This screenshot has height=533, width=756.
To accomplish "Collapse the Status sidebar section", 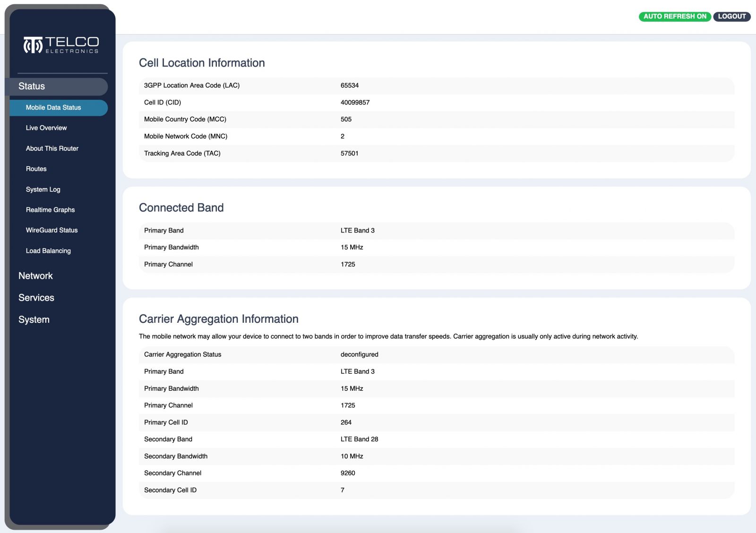I will (32, 86).
